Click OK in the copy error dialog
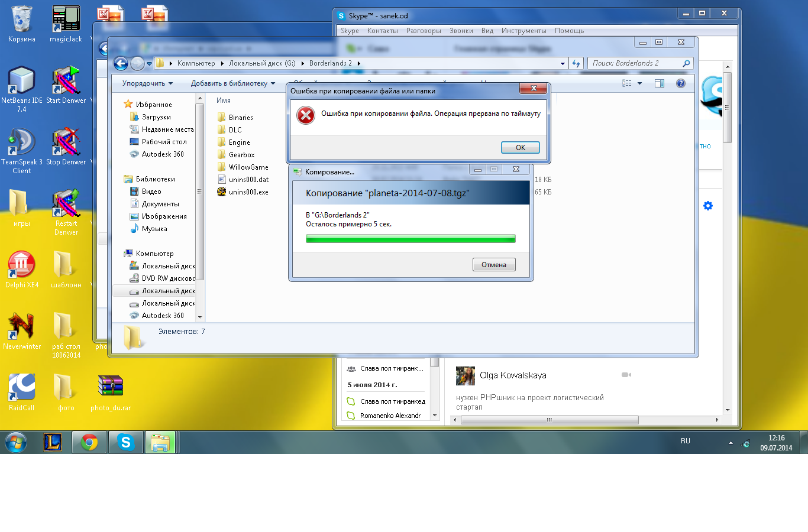The height and width of the screenshot is (532, 808). (521, 148)
